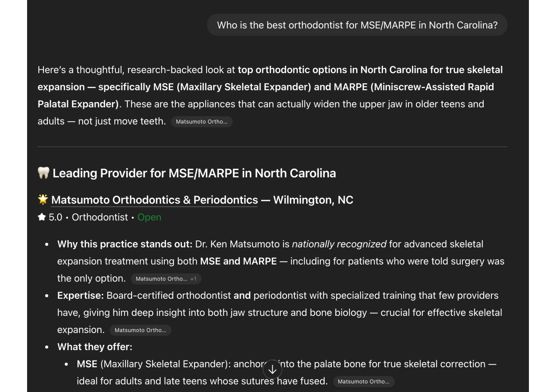Screen dimensions: 556x392
Task: Click the Matsumoto Ortho chip after "the only option"
Action: (x=161, y=279)
